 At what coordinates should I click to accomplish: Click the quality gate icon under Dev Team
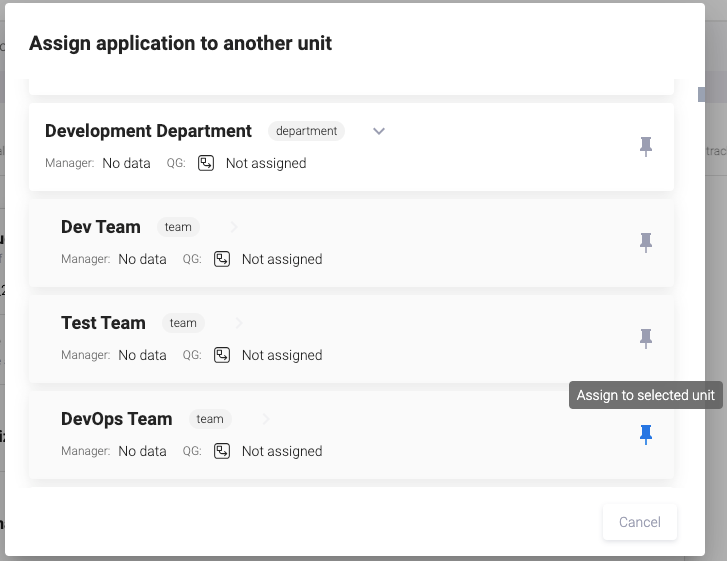coord(222,259)
